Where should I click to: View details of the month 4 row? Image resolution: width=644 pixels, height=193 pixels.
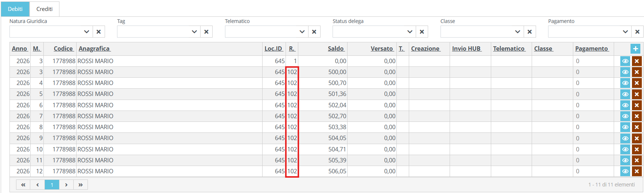pyautogui.click(x=625, y=83)
